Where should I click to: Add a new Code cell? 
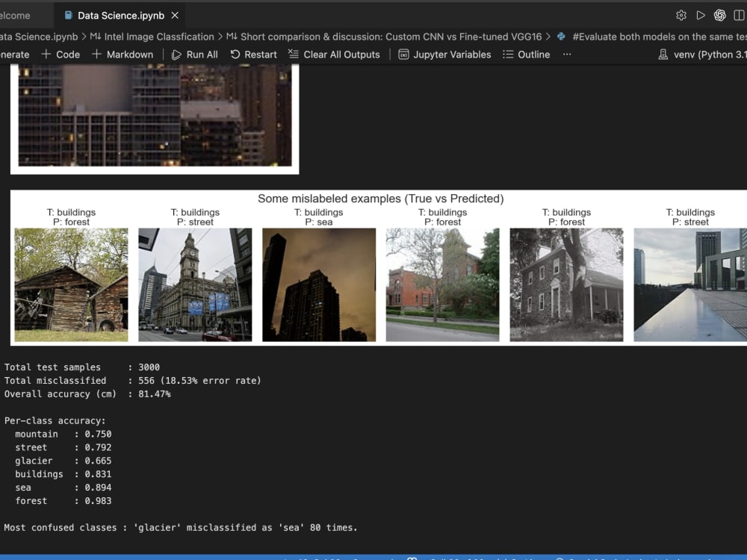(61, 55)
